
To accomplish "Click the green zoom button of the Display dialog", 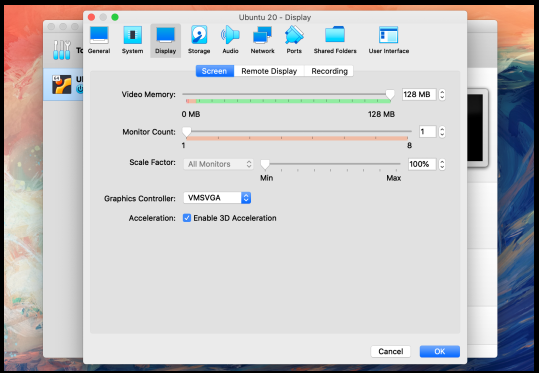I will (115, 17).
